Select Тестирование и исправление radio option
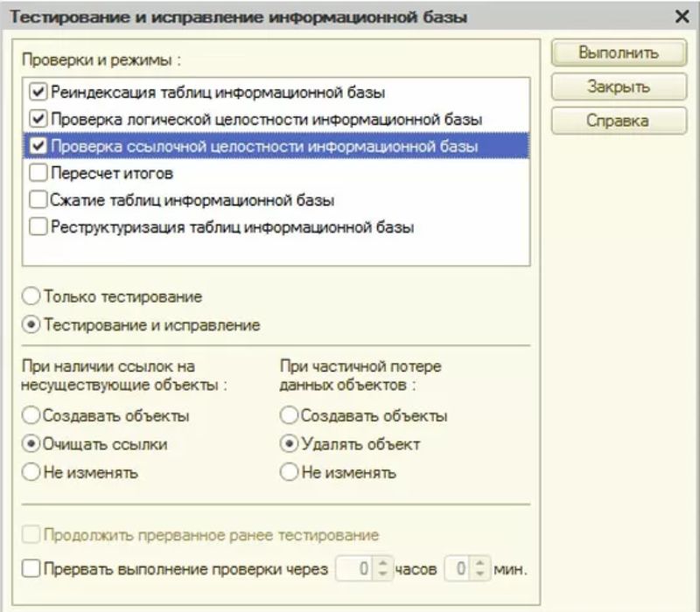Screen dimensions: 700x612 coord(31,324)
